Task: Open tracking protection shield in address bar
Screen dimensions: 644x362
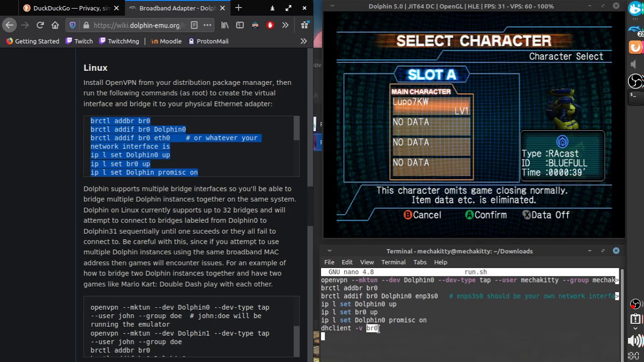Action: (72, 25)
